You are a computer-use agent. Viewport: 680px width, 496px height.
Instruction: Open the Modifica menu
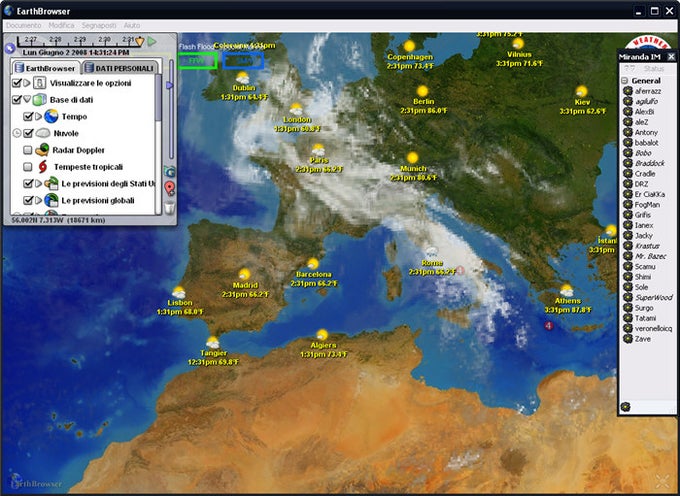tap(61, 26)
